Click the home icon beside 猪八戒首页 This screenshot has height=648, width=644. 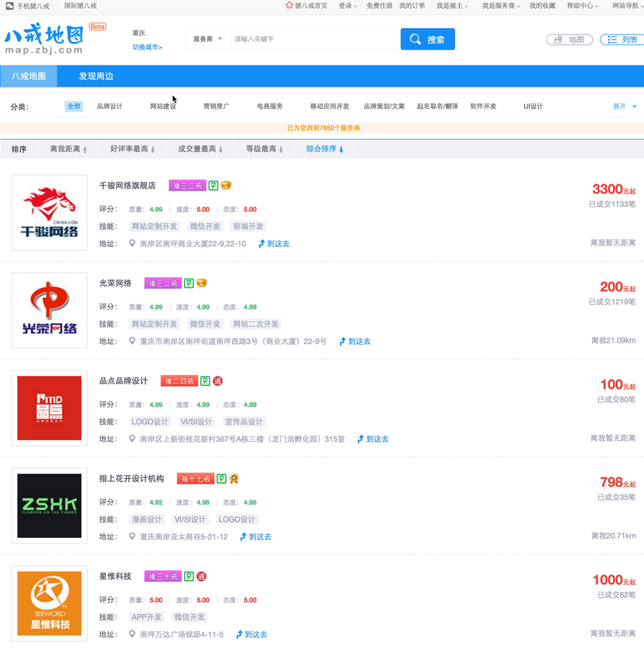pyautogui.click(x=290, y=5)
